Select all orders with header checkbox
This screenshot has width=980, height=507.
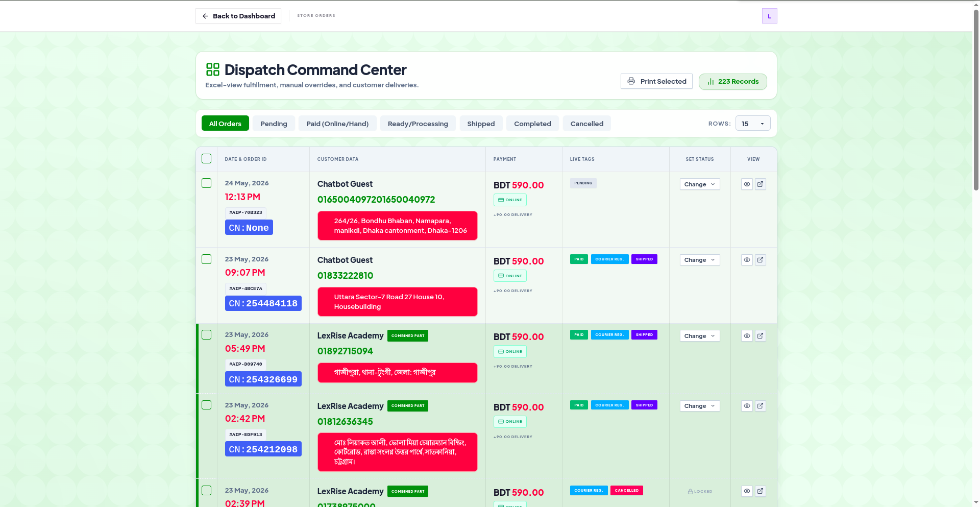tap(206, 159)
